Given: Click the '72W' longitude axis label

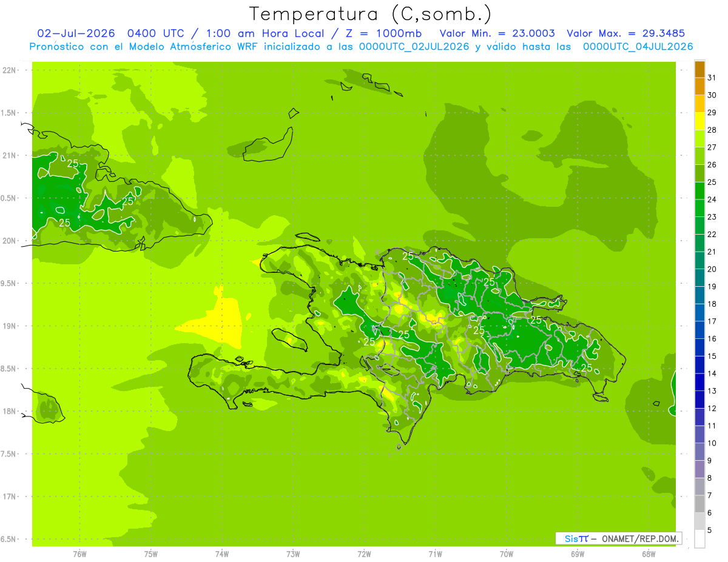Looking at the screenshot, I should tap(365, 554).
